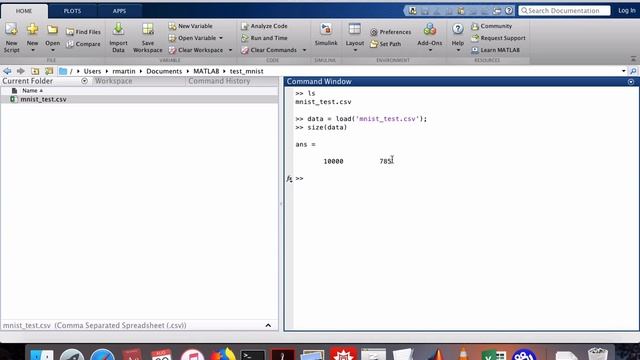Click Run and Time

(264, 38)
